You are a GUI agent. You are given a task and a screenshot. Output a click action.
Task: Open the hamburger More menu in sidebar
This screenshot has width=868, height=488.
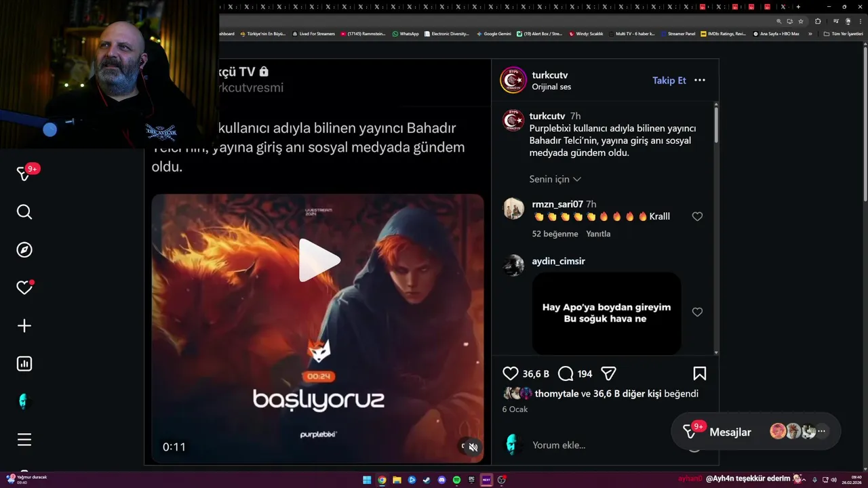(24, 440)
